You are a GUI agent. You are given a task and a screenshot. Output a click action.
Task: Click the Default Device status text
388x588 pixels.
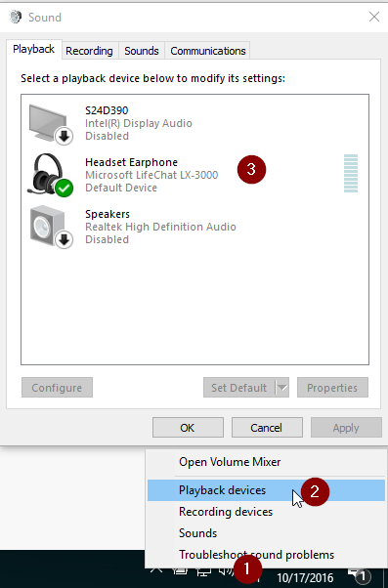[121, 188]
